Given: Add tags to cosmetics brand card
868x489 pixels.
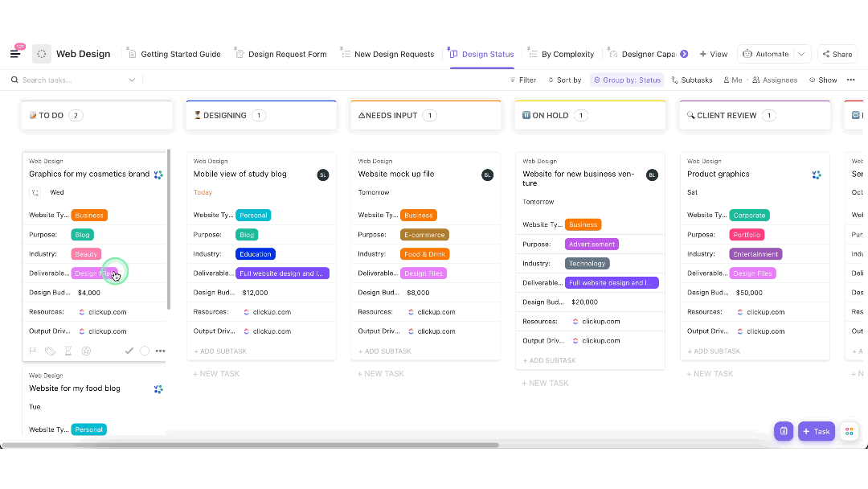Looking at the screenshot, I should 51,351.
